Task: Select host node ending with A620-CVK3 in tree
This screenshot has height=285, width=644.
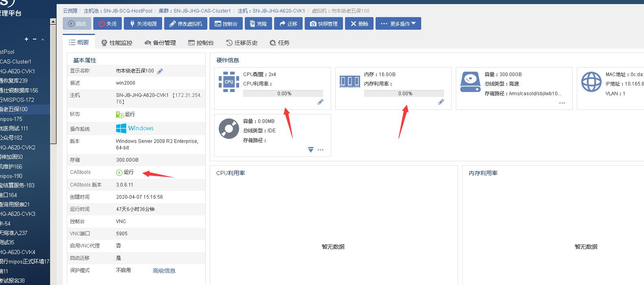Action: [x=18, y=214]
